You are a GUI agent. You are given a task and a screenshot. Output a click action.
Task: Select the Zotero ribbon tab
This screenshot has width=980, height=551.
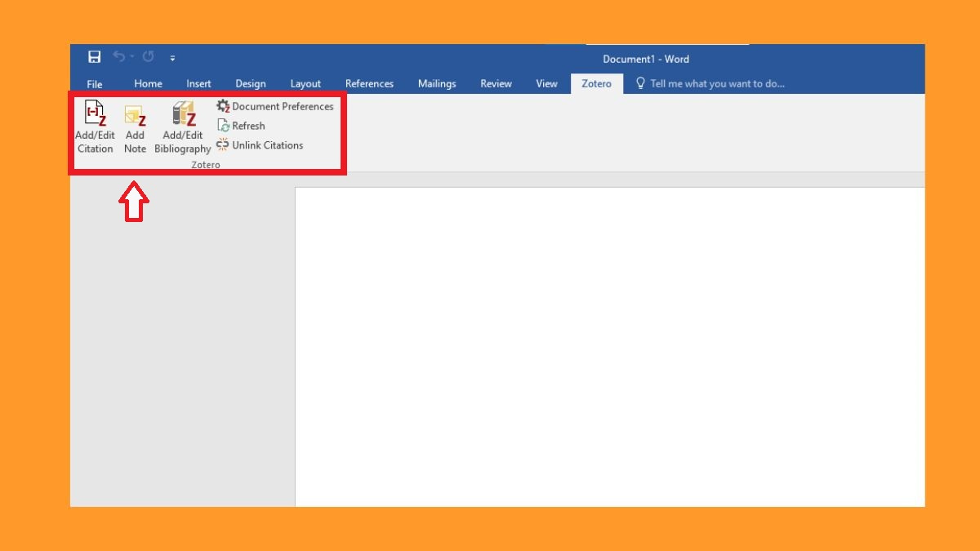coord(596,83)
